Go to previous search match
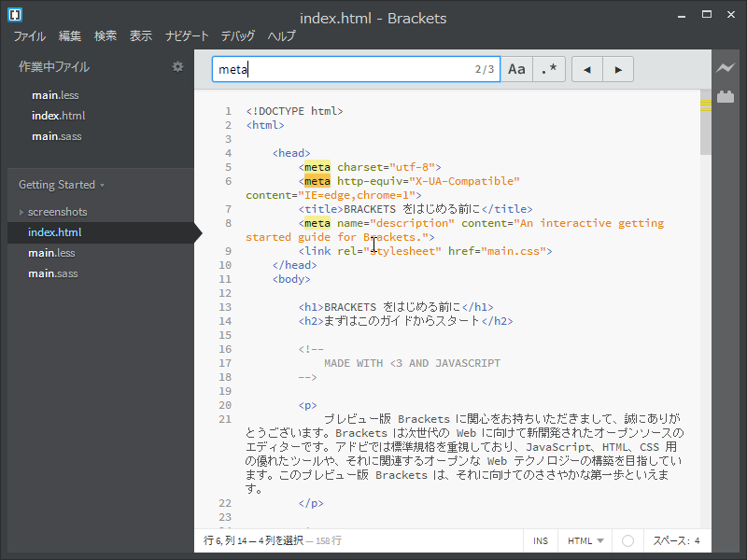This screenshot has height=560, width=747. coord(586,69)
